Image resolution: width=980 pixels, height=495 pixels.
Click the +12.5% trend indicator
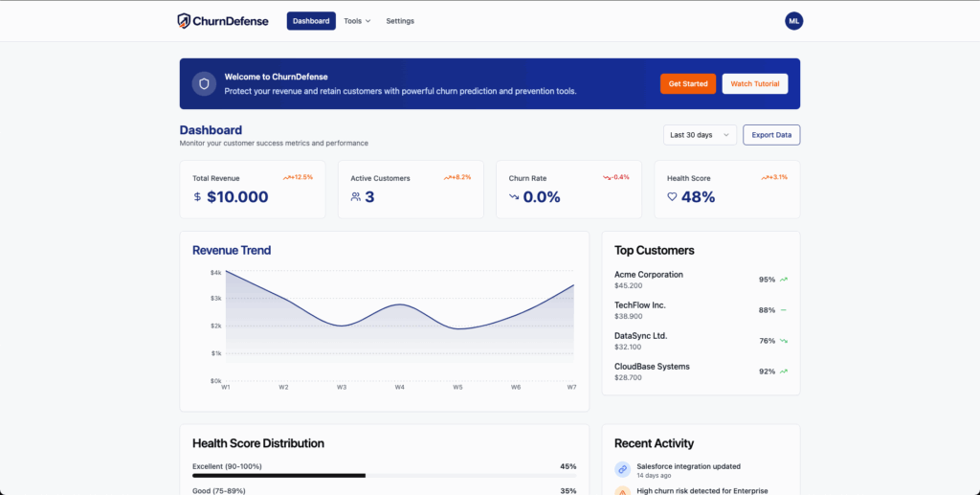(298, 177)
